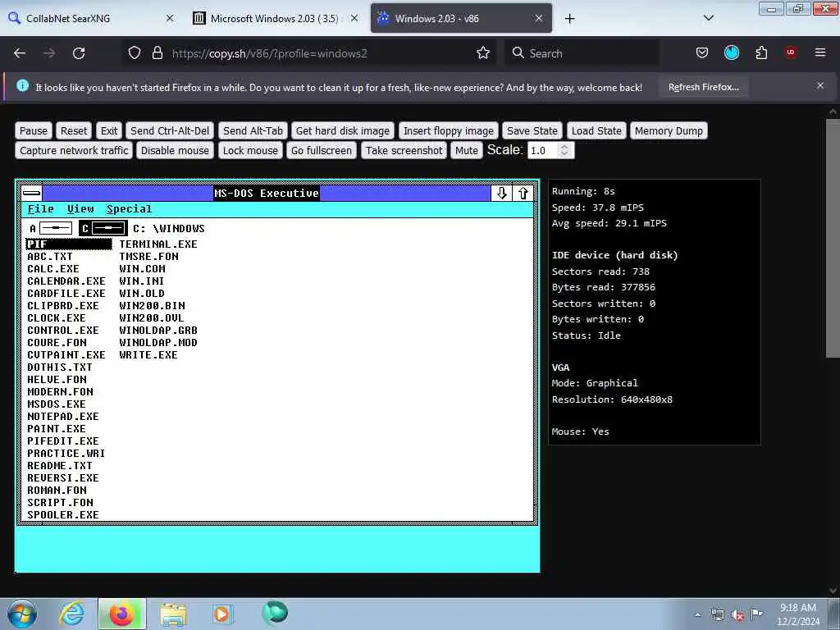Click Save State button
This screenshot has height=630, width=840.
(532, 131)
